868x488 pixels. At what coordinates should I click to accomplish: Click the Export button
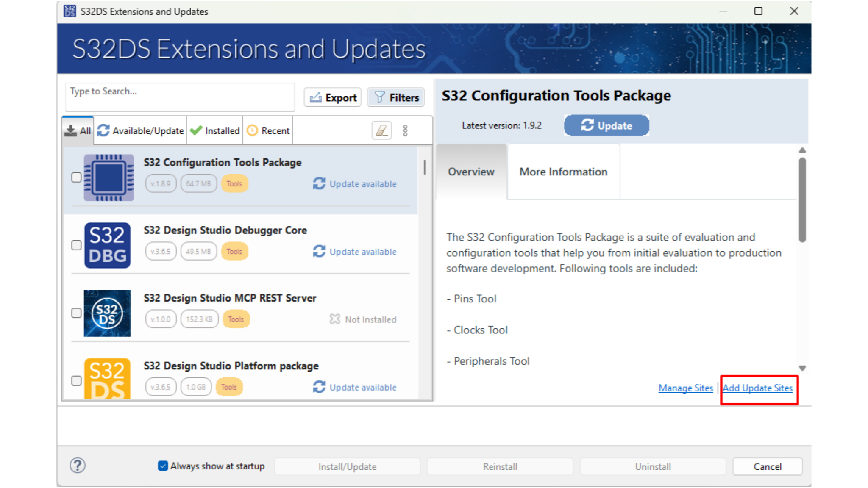coord(333,97)
